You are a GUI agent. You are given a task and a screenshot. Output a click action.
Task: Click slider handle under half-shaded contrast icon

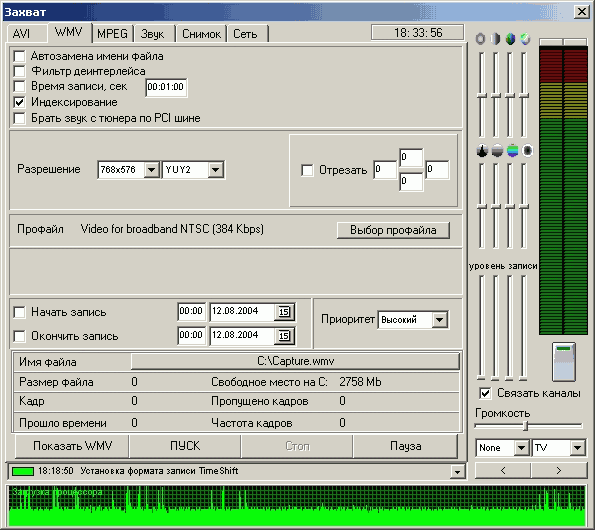tap(496, 96)
